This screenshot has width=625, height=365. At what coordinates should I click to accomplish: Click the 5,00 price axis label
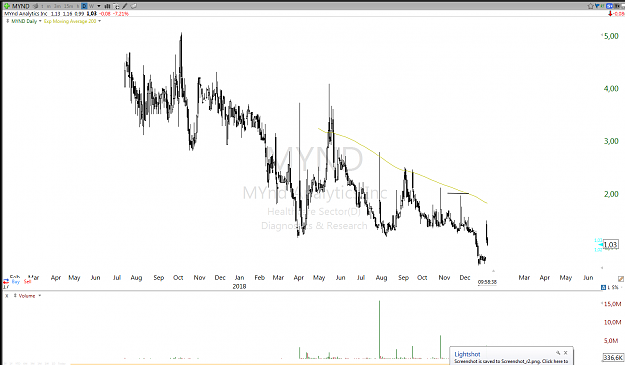tap(611, 36)
